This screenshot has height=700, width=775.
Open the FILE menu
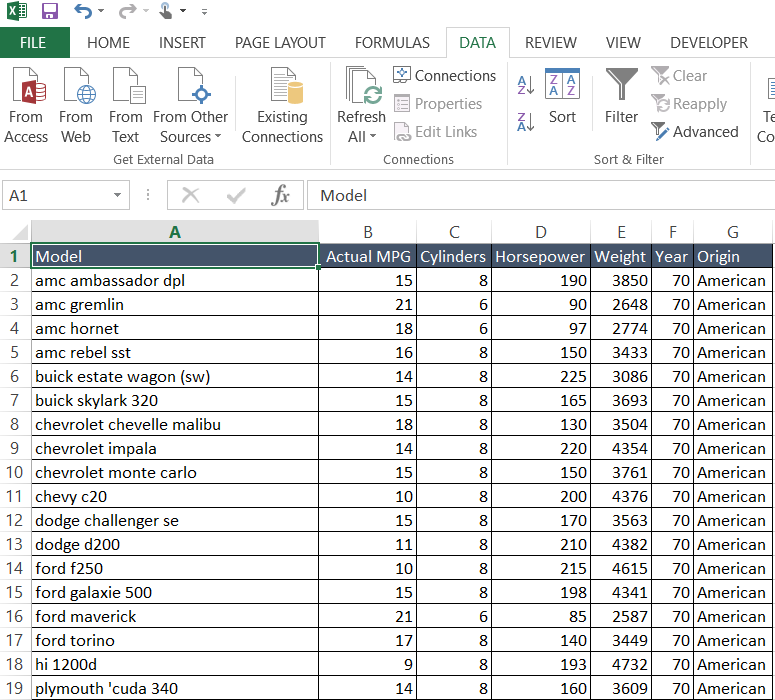[33, 43]
